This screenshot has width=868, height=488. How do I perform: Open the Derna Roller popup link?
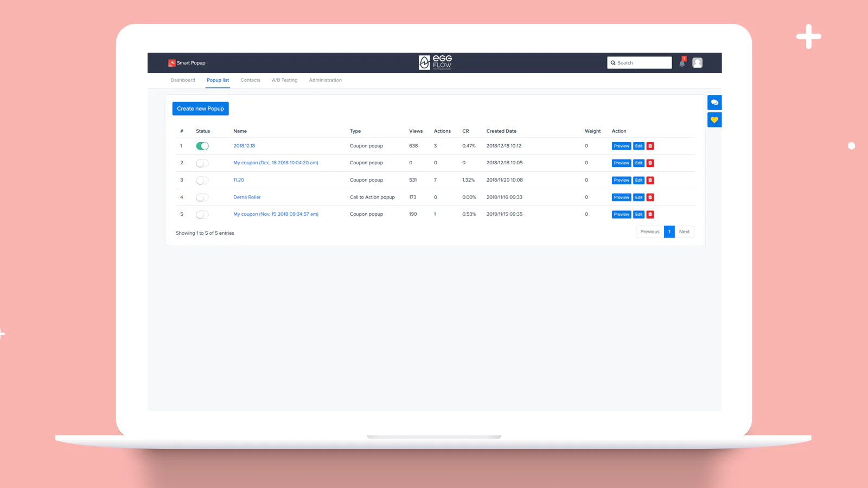[247, 197]
